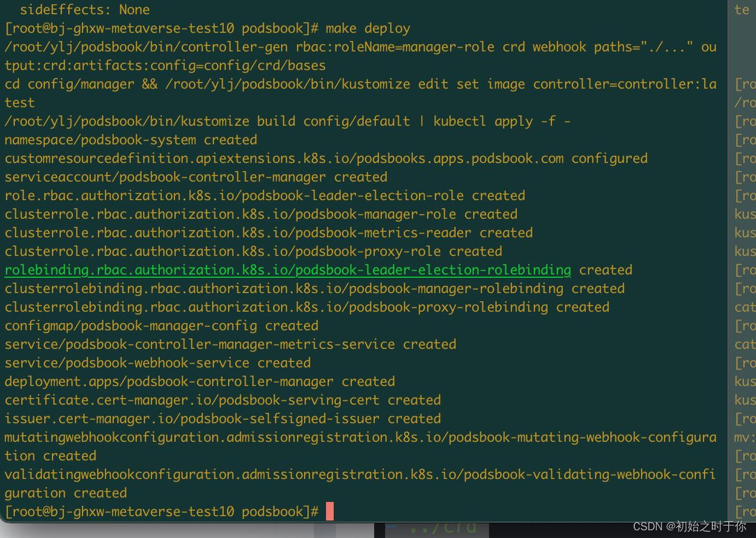756x538 pixels.
Task: Click the 'sideEffects: None' text
Action: coord(84,9)
